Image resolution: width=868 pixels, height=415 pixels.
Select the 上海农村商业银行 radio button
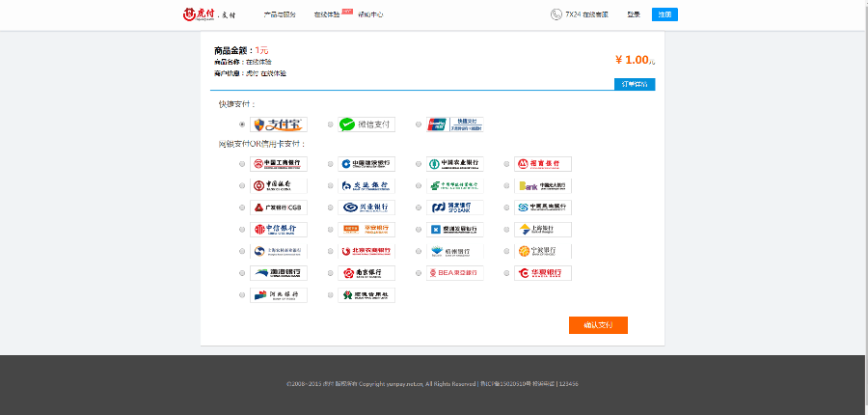242,252
